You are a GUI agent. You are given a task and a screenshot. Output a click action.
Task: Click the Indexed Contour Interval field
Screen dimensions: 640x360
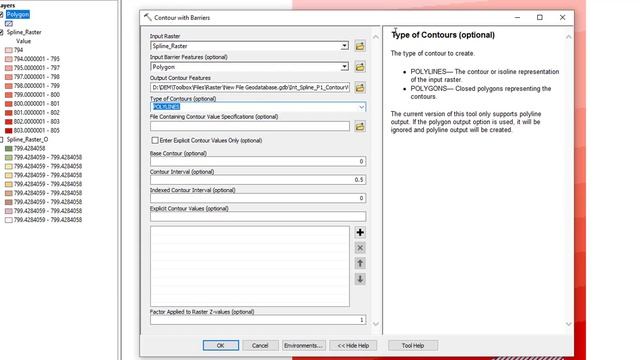pos(258,198)
